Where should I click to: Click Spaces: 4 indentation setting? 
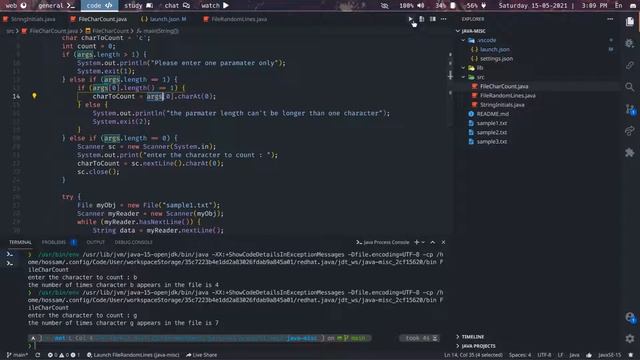(x=520, y=355)
